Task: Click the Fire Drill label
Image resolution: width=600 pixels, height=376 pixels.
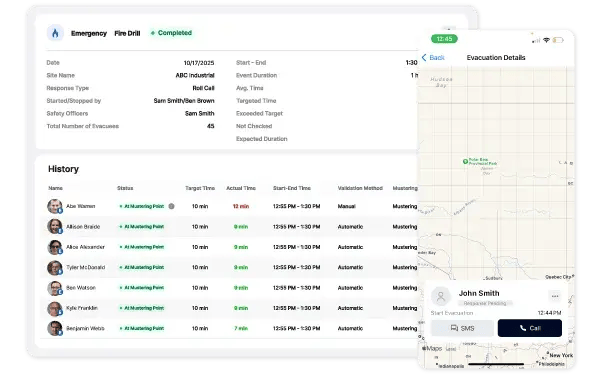Action: tap(127, 33)
